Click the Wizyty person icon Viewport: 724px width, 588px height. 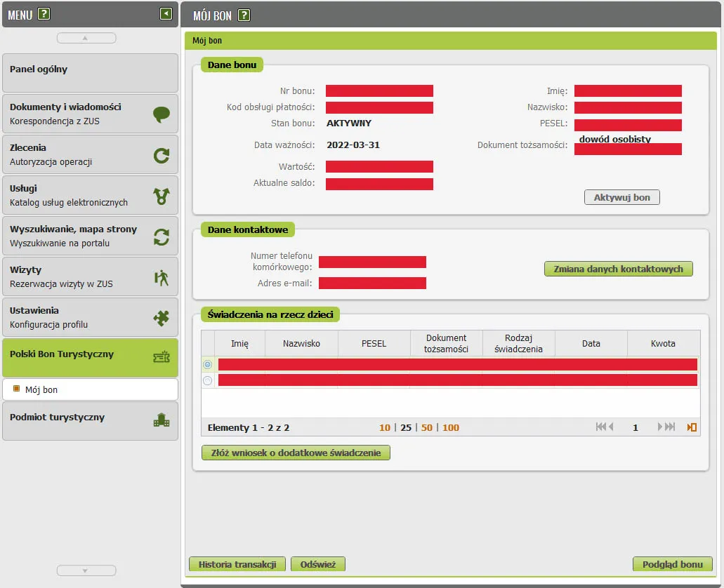coord(161,278)
